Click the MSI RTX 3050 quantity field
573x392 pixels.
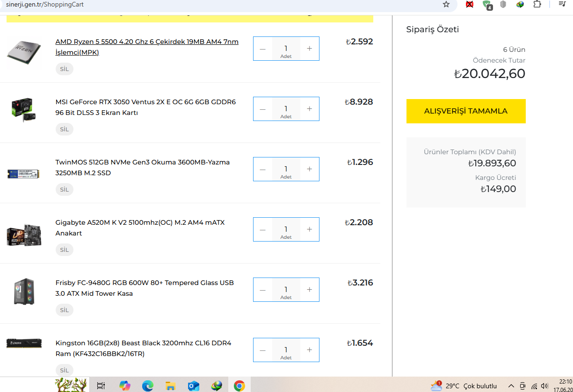tap(286, 109)
